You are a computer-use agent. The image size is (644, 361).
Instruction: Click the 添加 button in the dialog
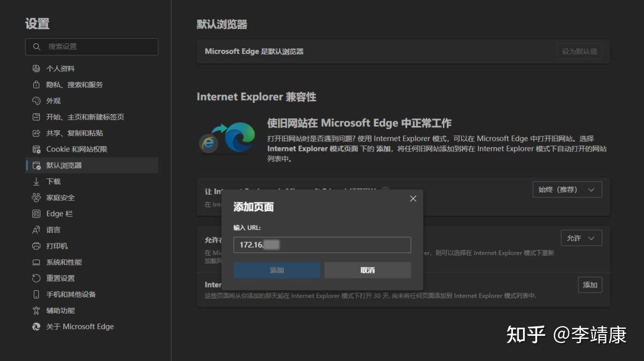click(x=276, y=270)
